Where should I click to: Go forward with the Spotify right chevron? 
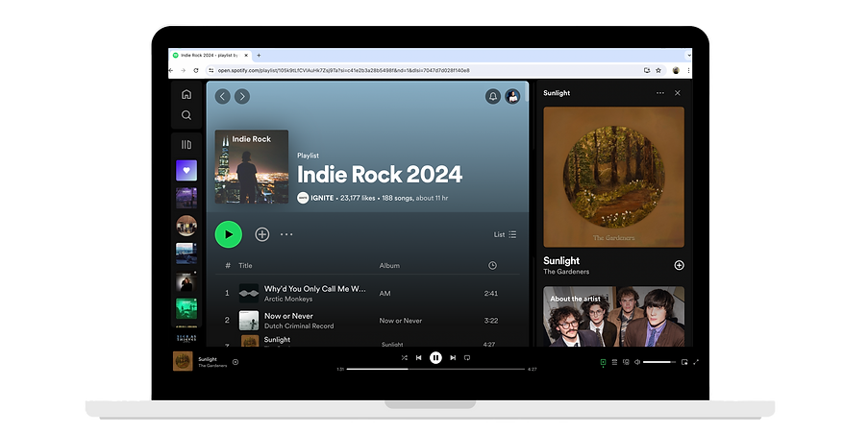coord(242,96)
